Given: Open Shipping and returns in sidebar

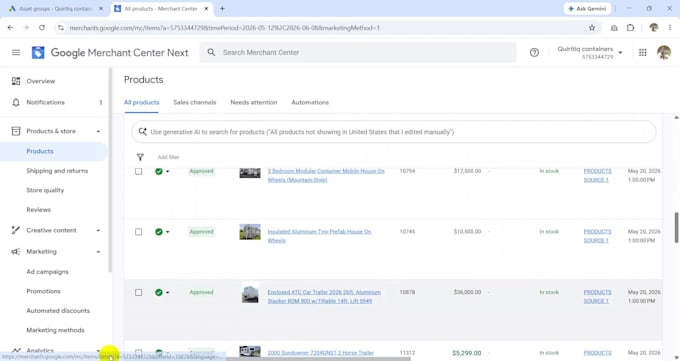Looking at the screenshot, I should click(57, 171).
